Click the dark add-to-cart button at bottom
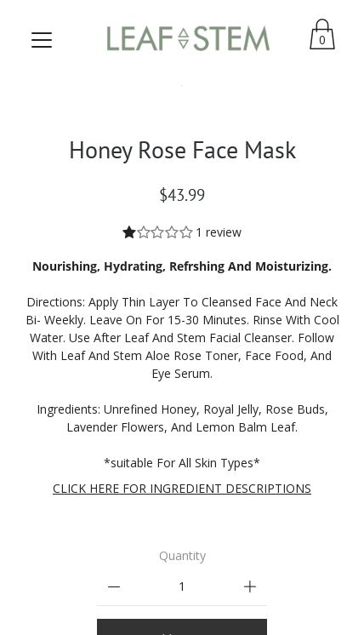 pyautogui.click(x=182, y=626)
